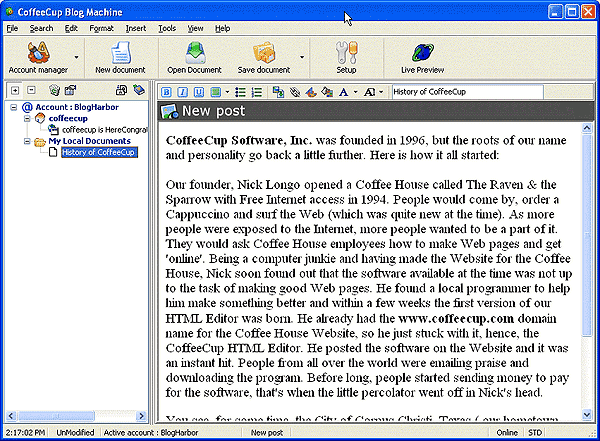This screenshot has height=441, width=600.
Task: Open the Help menu
Action: (222, 28)
